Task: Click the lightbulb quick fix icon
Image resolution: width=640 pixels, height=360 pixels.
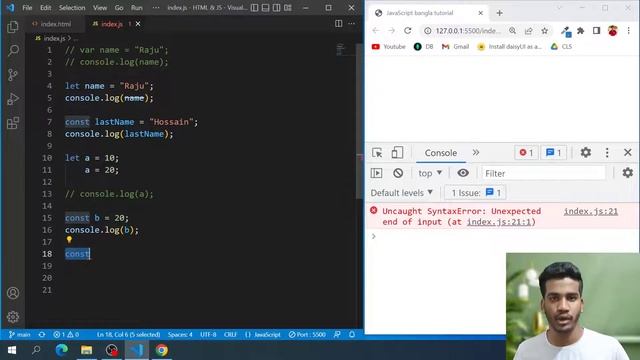Action: pos(69,240)
